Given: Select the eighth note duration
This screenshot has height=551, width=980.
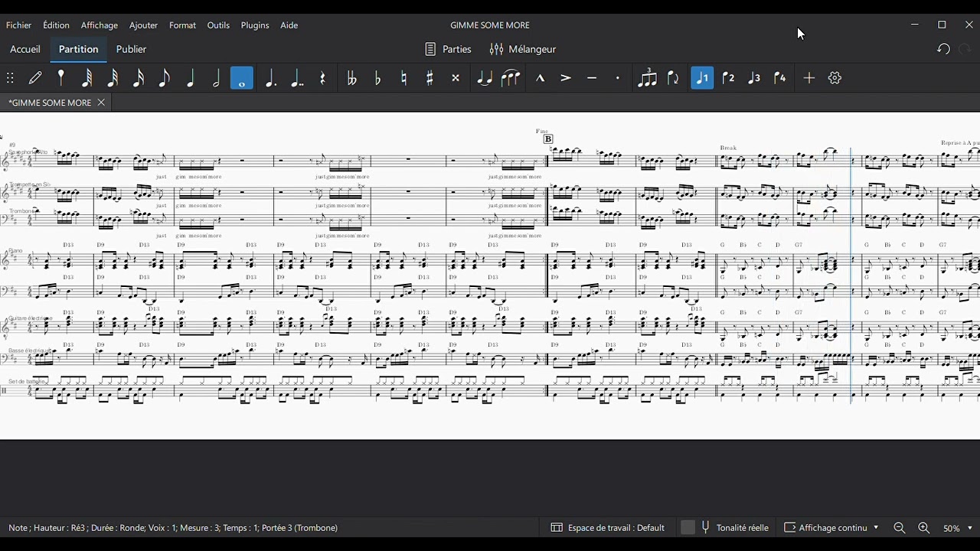Looking at the screenshot, I should 165,78.
